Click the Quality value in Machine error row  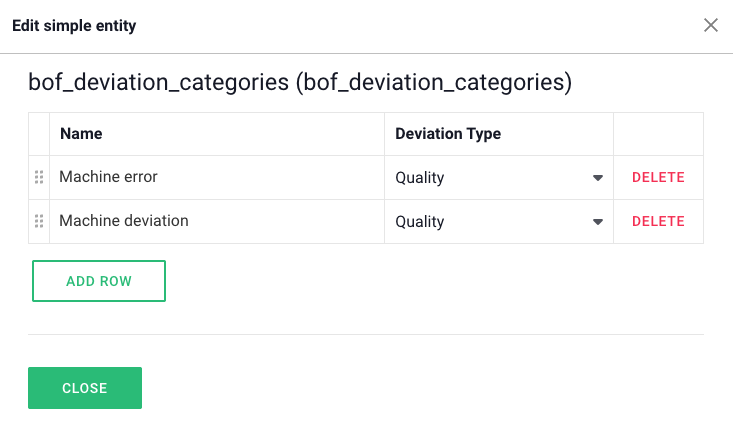420,178
